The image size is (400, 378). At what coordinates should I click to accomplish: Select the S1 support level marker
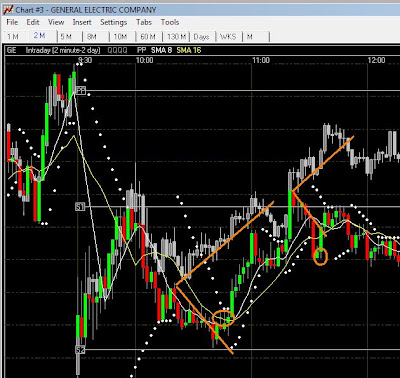pyautogui.click(x=80, y=207)
